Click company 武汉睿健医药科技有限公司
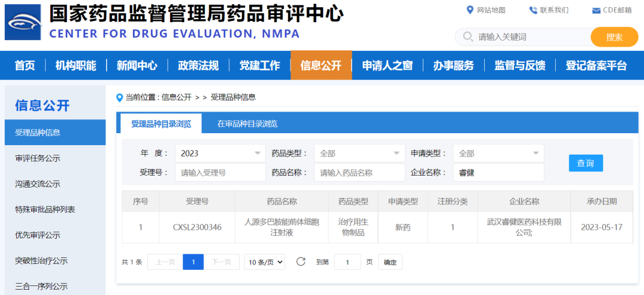 (524, 227)
